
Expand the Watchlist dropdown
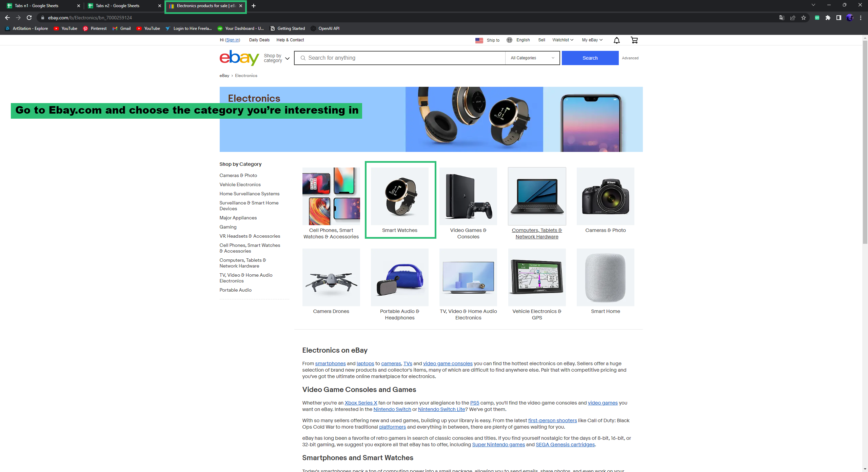[x=563, y=40]
